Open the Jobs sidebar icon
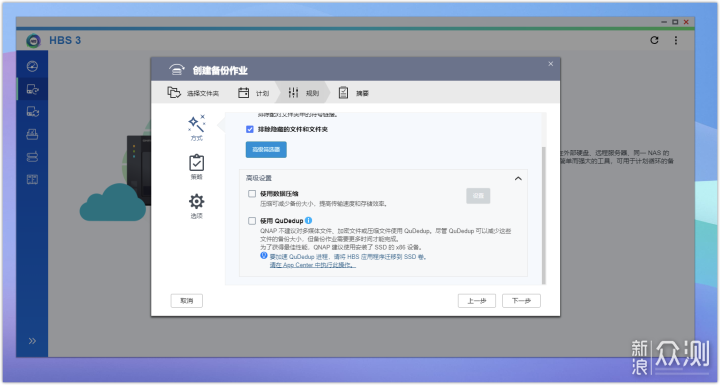Screen dimensions: 720x385 click(32, 134)
